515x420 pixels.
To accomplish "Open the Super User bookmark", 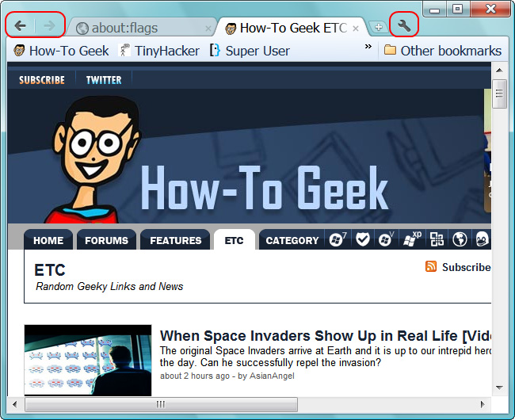I will tap(250, 51).
